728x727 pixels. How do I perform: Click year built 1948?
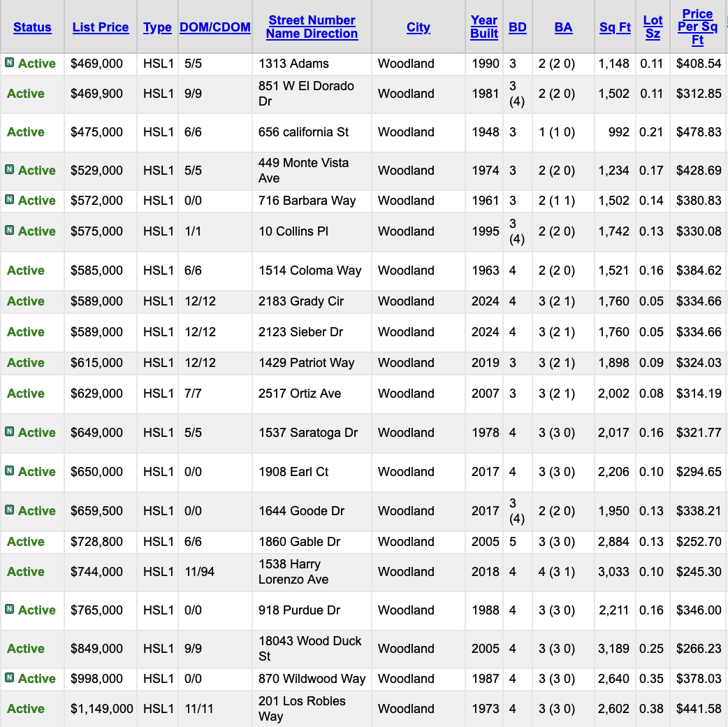pos(485,132)
